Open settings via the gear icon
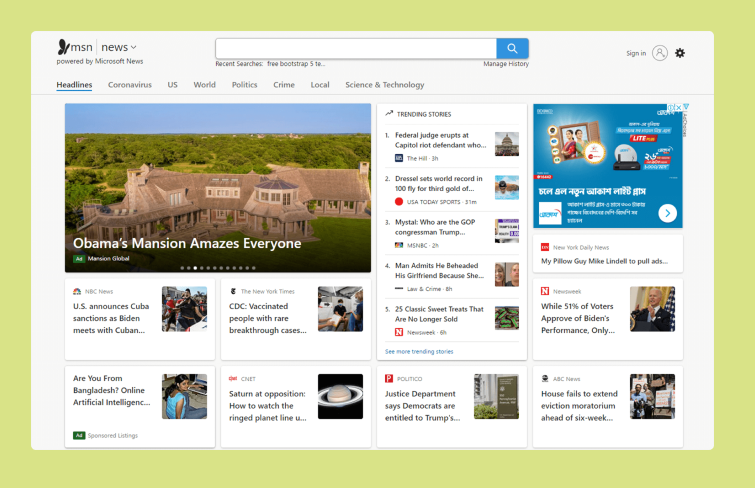 click(x=680, y=53)
